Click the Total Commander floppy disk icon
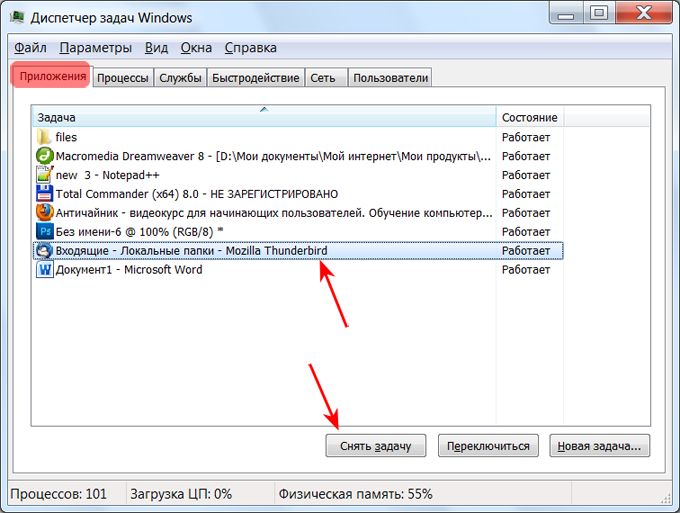This screenshot has width=680, height=513. (x=44, y=194)
